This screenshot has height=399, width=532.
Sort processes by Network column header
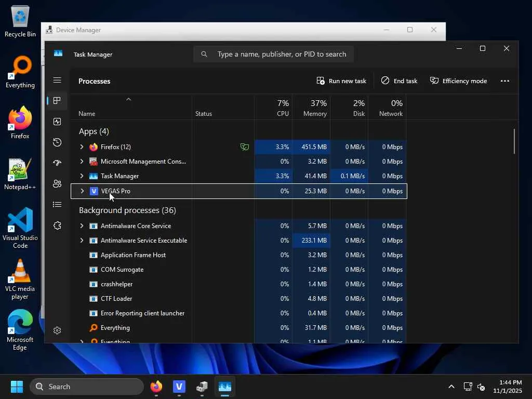click(x=388, y=108)
